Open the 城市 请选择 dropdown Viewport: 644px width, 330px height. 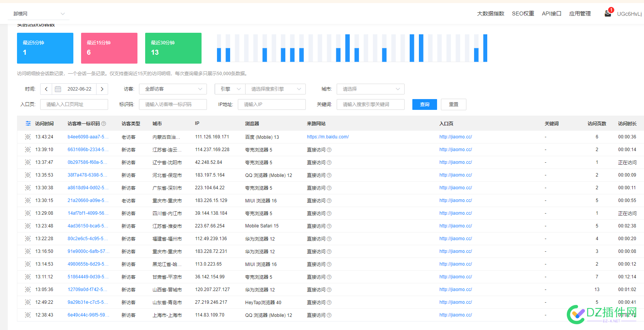click(371, 89)
